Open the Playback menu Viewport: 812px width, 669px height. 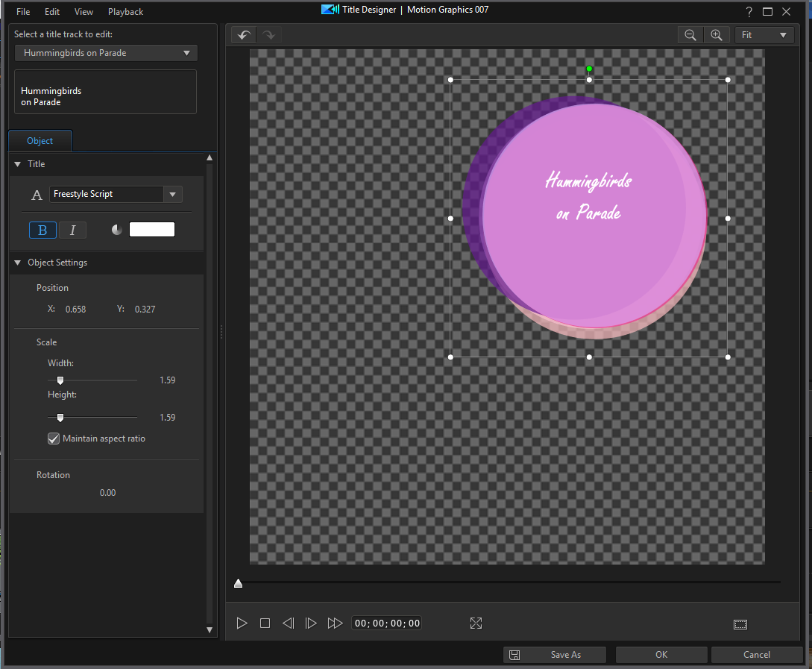125,12
